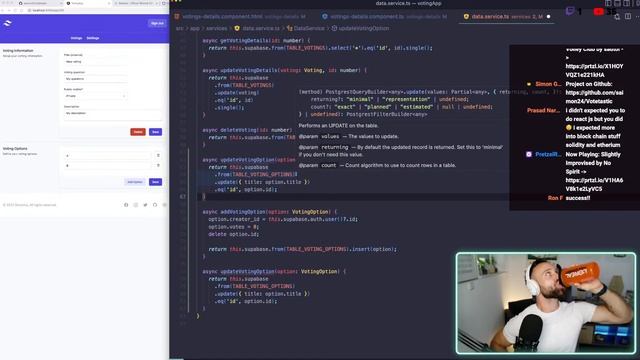
Task: Click the 'async deleteVoting' code line
Action: pyautogui.click(x=247, y=130)
